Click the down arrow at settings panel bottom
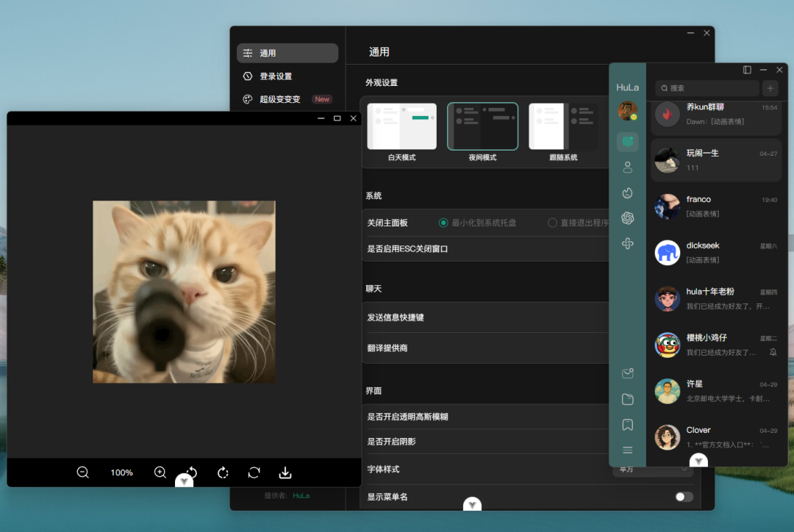The image size is (794, 532). click(471, 504)
